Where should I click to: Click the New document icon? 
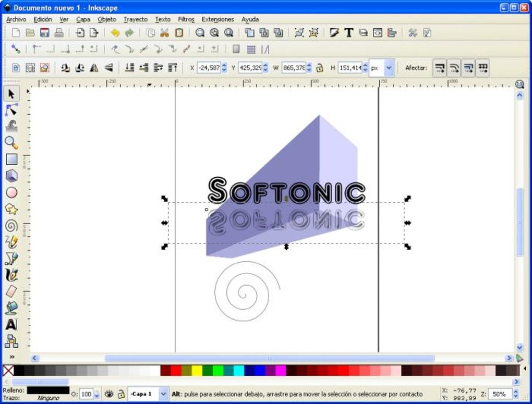(x=16, y=32)
